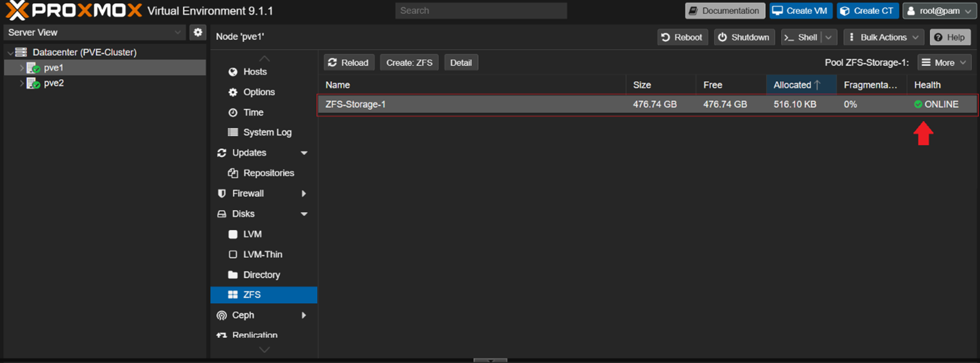Open the Time settings clock icon
The width and height of the screenshot is (980, 363).
(x=233, y=112)
